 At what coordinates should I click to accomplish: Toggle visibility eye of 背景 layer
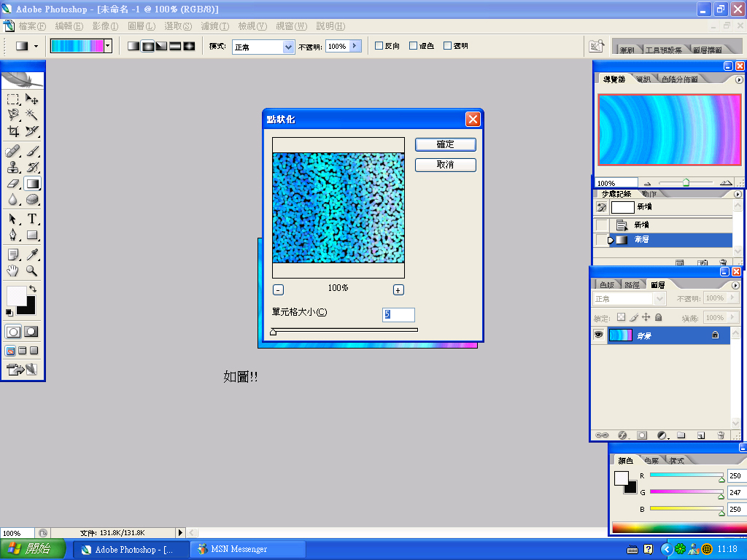pyautogui.click(x=598, y=335)
